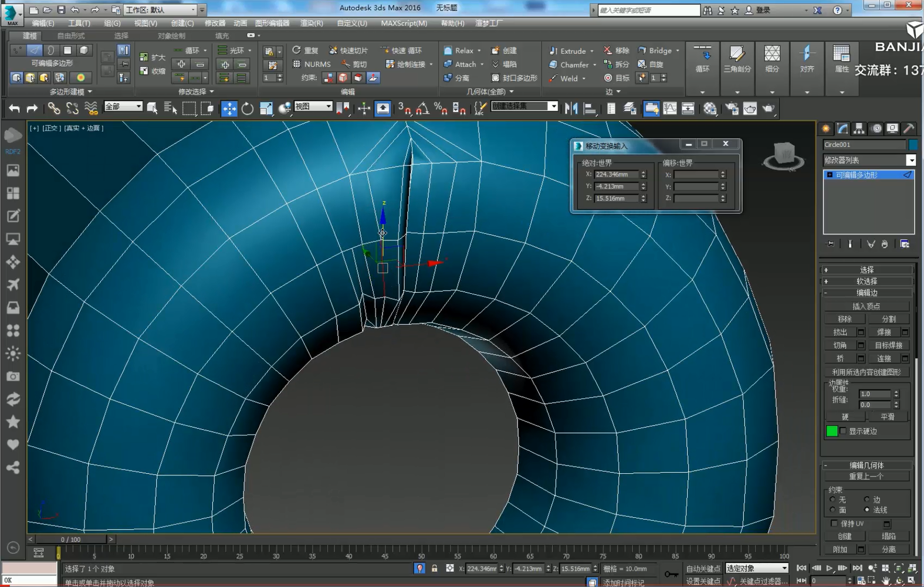Click the 利用所选内容创建图形 button

(867, 372)
